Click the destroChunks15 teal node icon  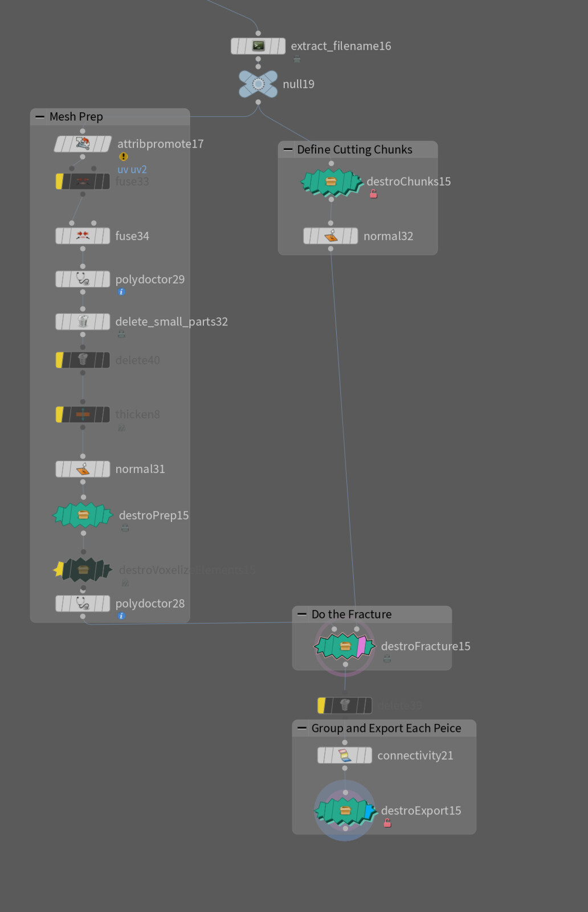(x=331, y=182)
